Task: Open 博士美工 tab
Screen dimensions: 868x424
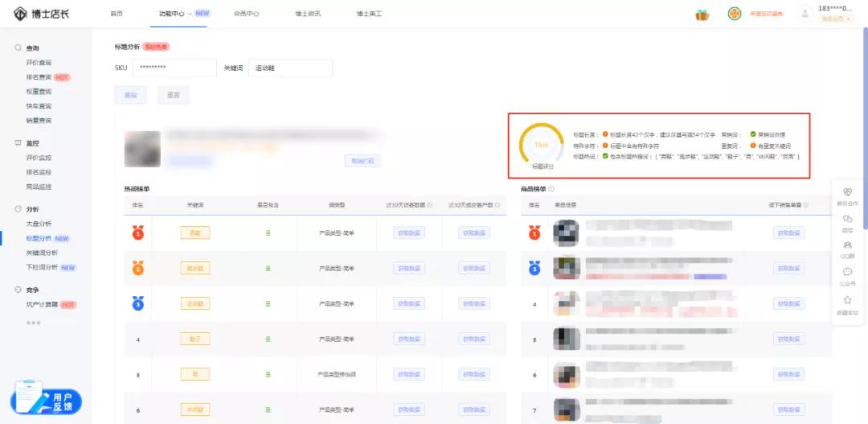Action: pyautogui.click(x=369, y=14)
